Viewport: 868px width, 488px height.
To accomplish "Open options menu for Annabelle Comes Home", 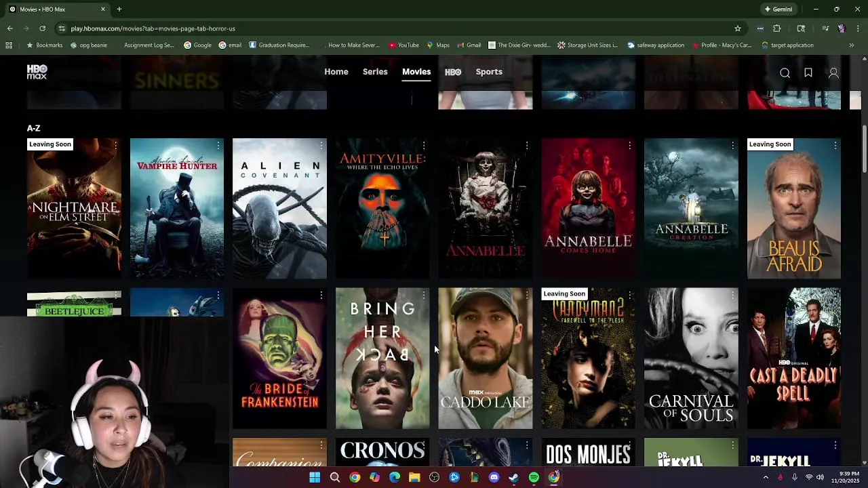I will click(629, 145).
